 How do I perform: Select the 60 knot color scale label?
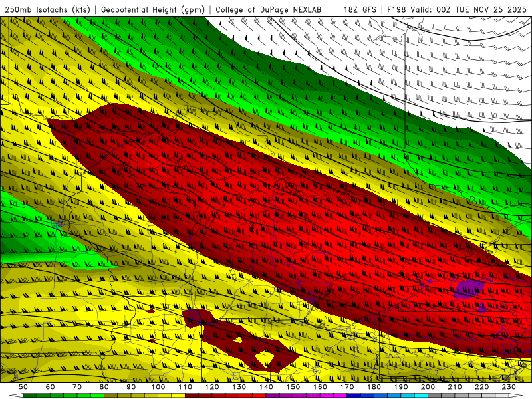tap(50, 387)
